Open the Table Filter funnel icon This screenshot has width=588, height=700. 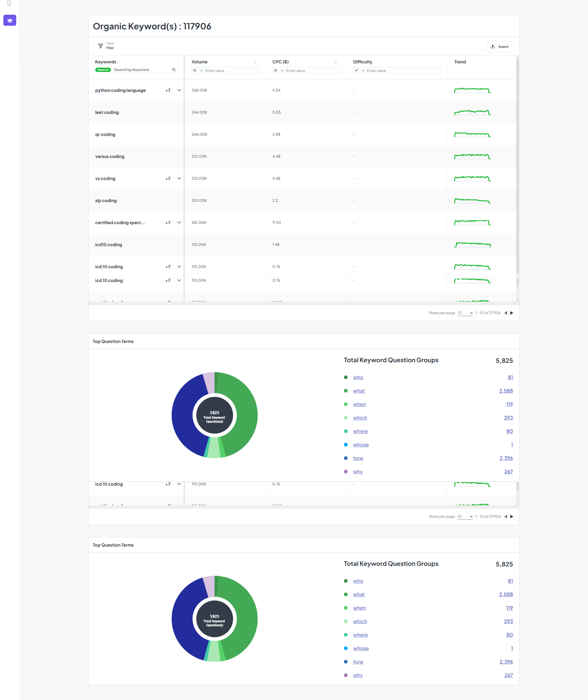pos(100,46)
